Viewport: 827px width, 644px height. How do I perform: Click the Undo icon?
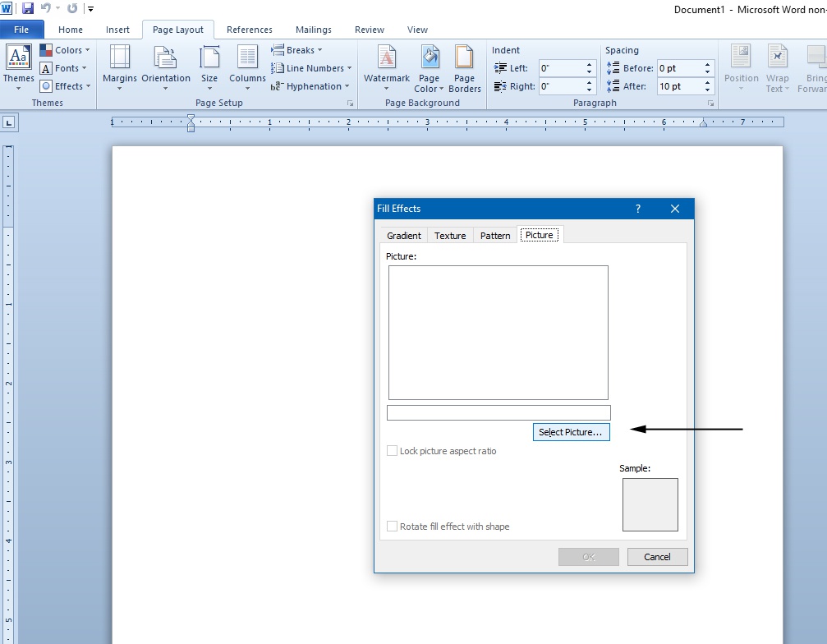point(45,8)
